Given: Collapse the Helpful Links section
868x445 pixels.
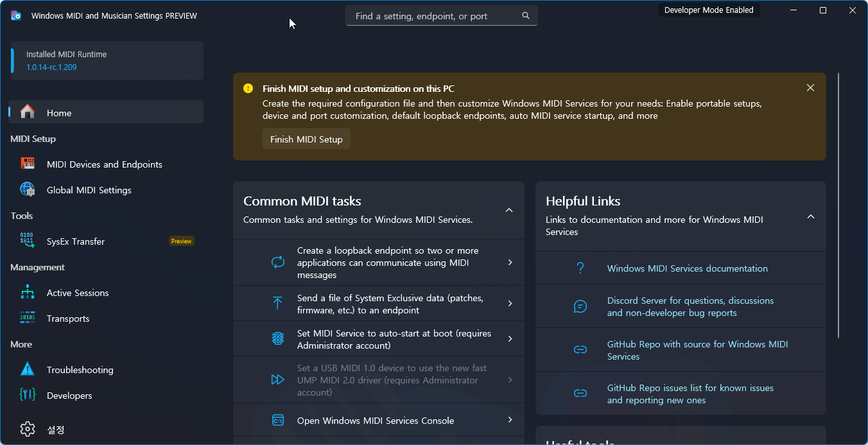Looking at the screenshot, I should pos(811,216).
